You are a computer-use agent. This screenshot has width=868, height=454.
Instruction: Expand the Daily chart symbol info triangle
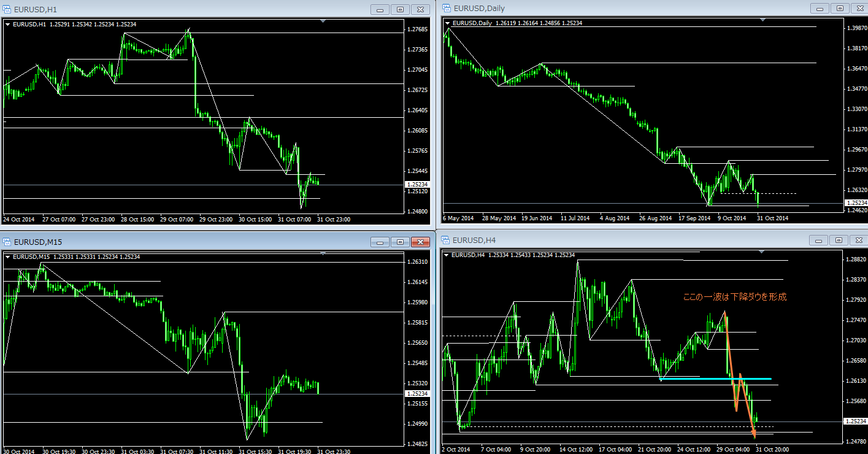(x=448, y=23)
